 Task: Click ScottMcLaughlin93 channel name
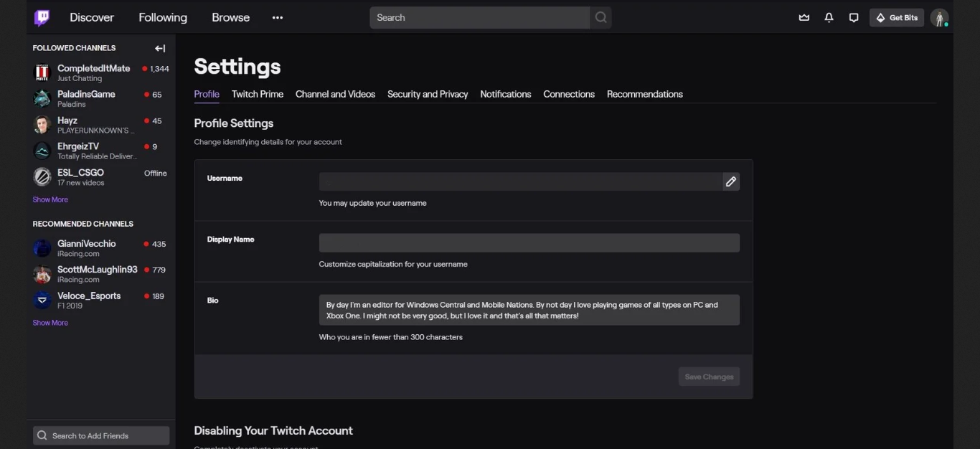pos(98,270)
